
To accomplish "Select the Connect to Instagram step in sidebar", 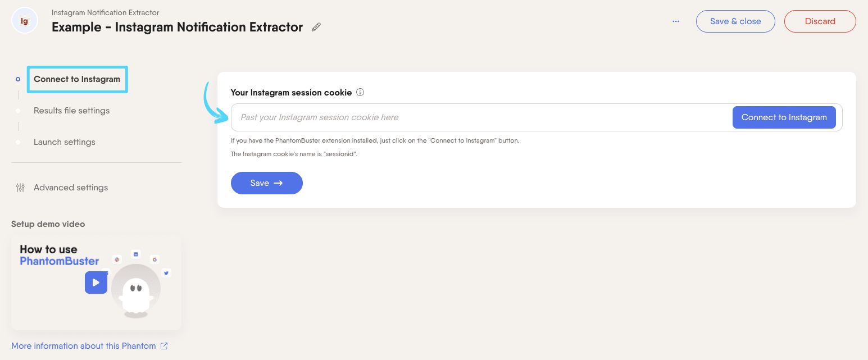I will [77, 79].
